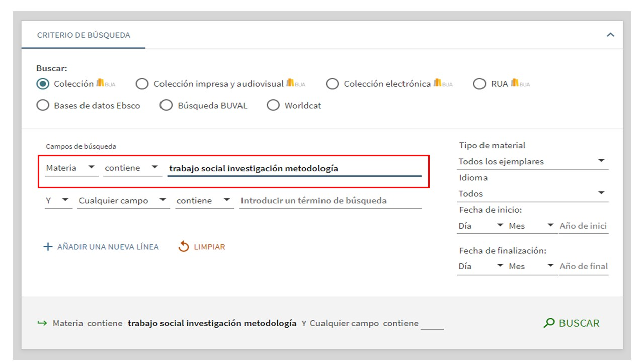Click the Limpiar reset arrow icon

click(184, 247)
